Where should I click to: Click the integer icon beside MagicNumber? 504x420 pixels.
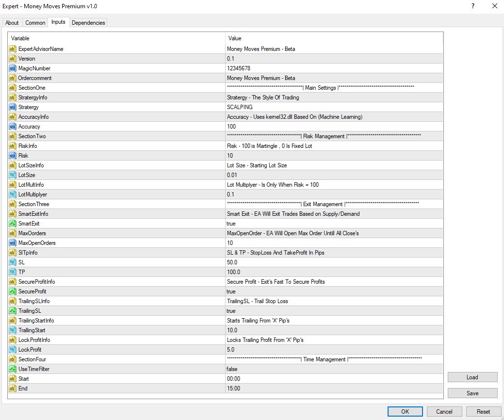[12, 68]
